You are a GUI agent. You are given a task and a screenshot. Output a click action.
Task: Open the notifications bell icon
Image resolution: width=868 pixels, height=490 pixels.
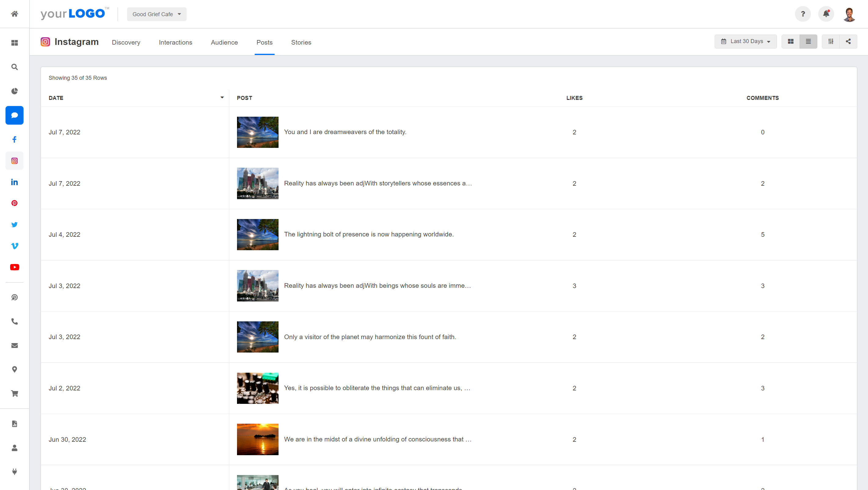pos(826,14)
